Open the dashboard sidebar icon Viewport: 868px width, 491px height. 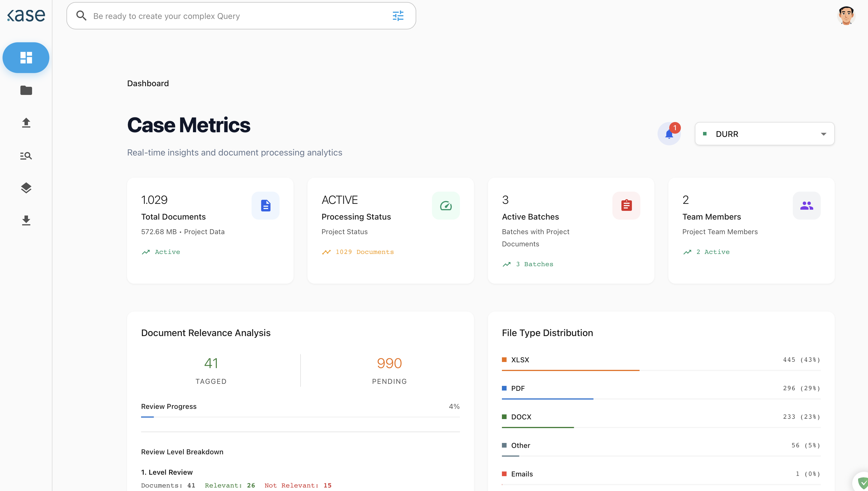26,58
